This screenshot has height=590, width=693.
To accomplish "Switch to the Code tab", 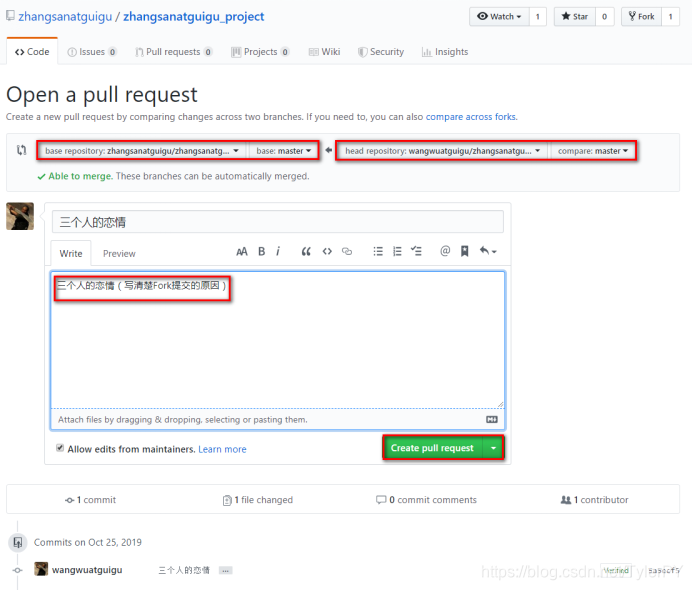I will 32,52.
